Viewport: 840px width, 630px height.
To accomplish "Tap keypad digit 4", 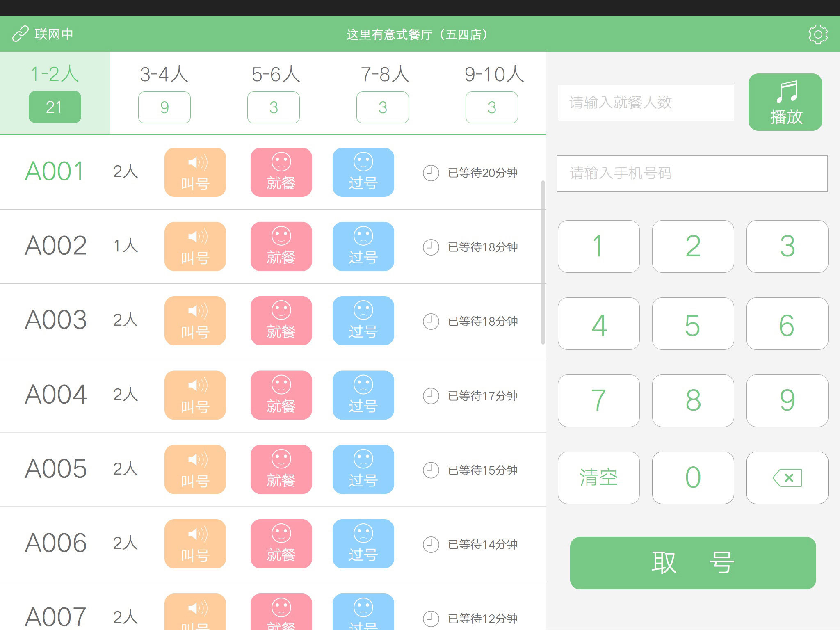I will coord(598,324).
